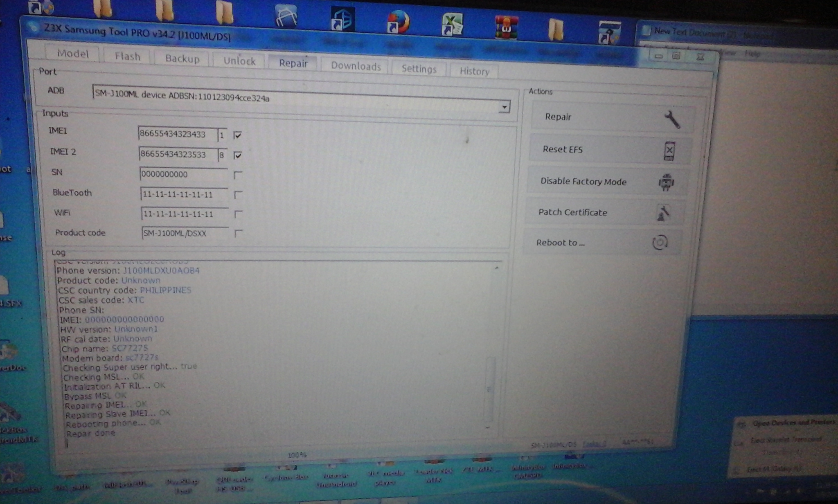Click the IMEI 2 check digit box
Screen dimensions: 838x504
[x=223, y=155]
